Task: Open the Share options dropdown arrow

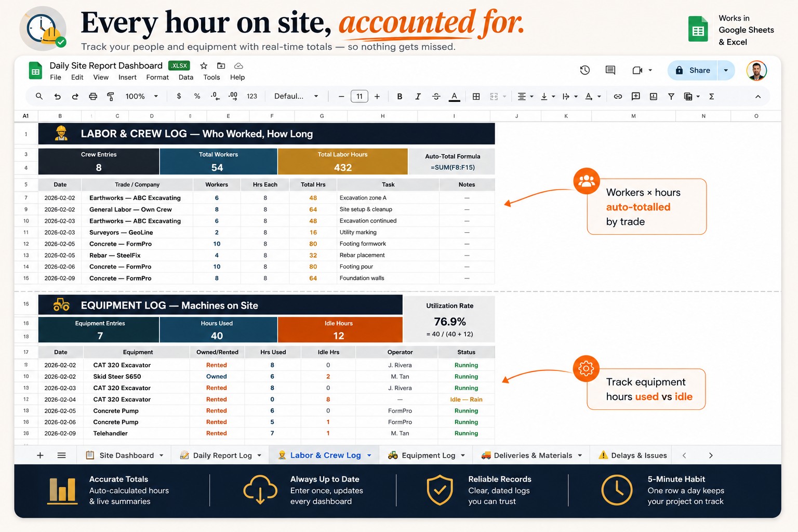Action: (x=726, y=70)
